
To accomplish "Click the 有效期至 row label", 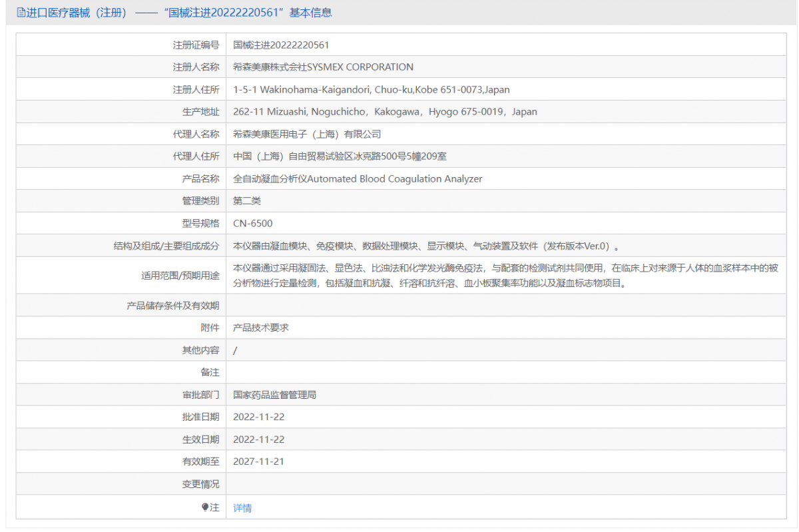I will coord(200,462).
